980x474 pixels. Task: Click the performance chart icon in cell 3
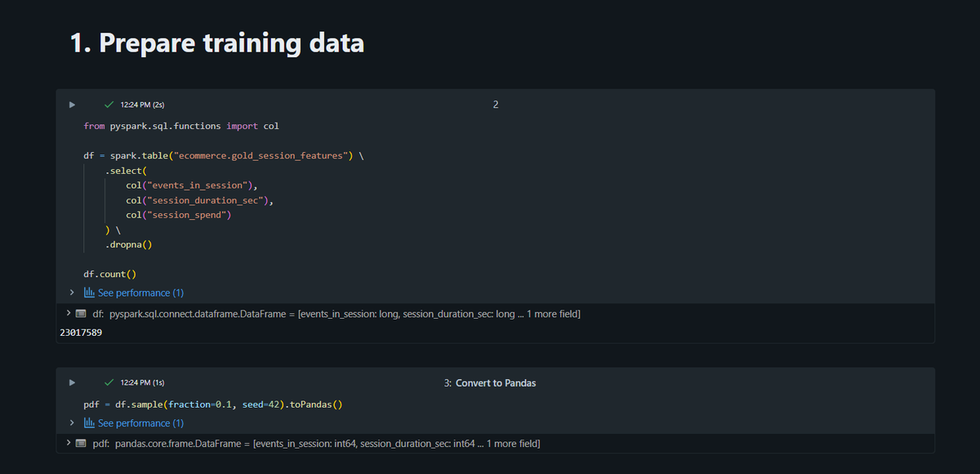click(x=90, y=423)
